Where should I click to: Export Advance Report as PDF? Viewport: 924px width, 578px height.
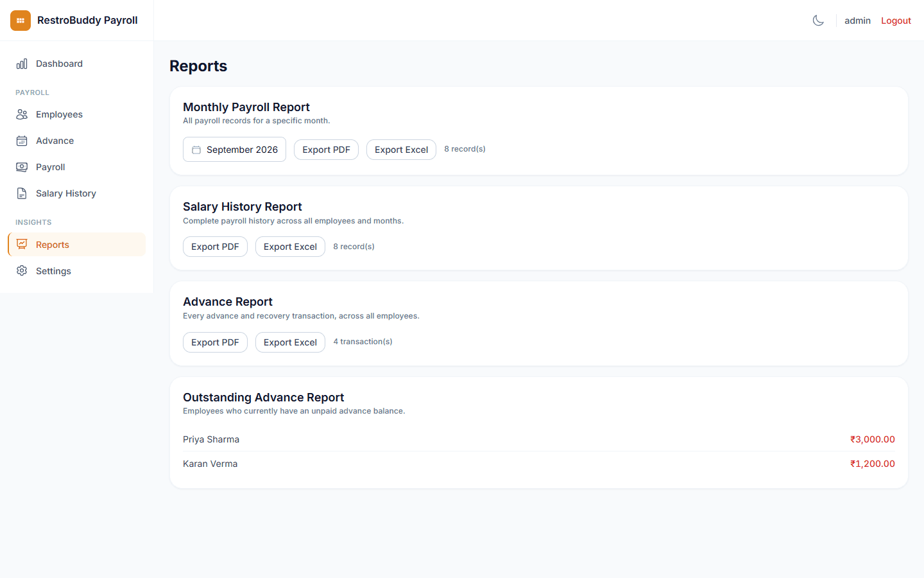(x=215, y=342)
